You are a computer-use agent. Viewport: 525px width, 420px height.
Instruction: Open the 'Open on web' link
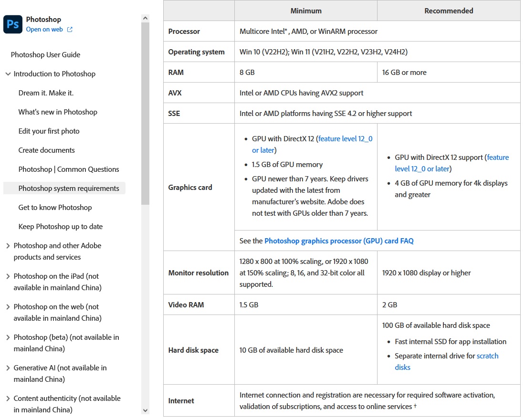(44, 30)
